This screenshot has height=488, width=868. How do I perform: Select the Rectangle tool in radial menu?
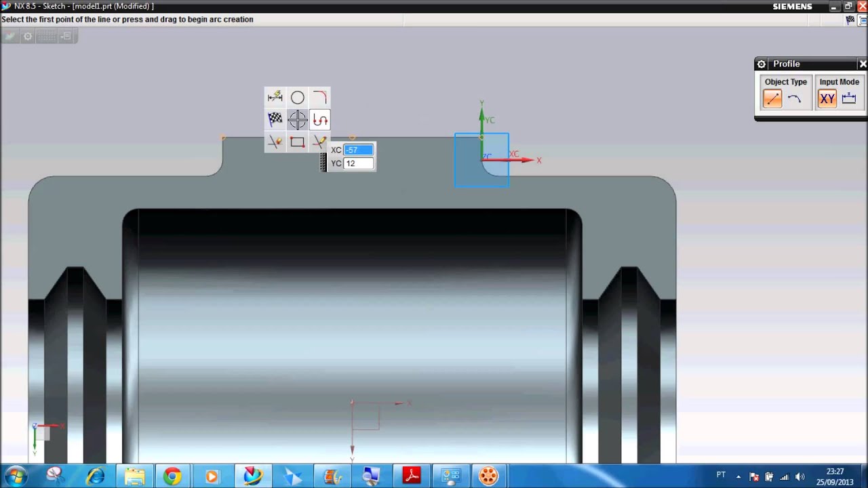pyautogui.click(x=297, y=142)
